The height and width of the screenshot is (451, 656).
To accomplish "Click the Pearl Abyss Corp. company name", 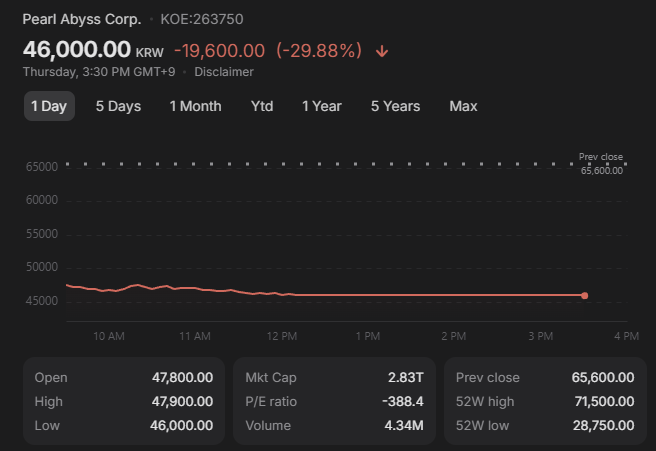I will coord(82,19).
